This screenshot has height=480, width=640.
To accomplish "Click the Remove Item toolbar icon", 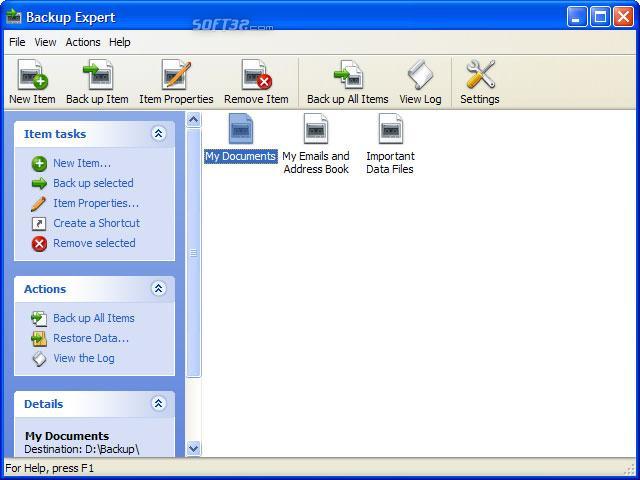I will click(256, 75).
